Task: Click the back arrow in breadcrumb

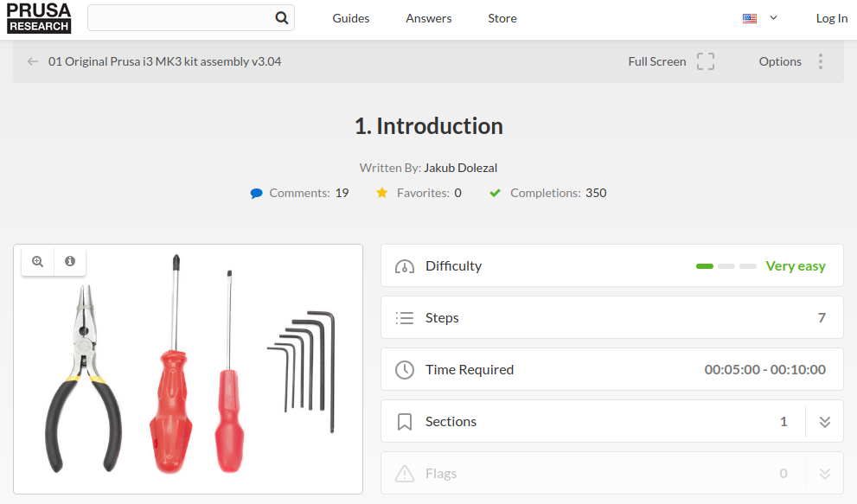Action: (33, 61)
